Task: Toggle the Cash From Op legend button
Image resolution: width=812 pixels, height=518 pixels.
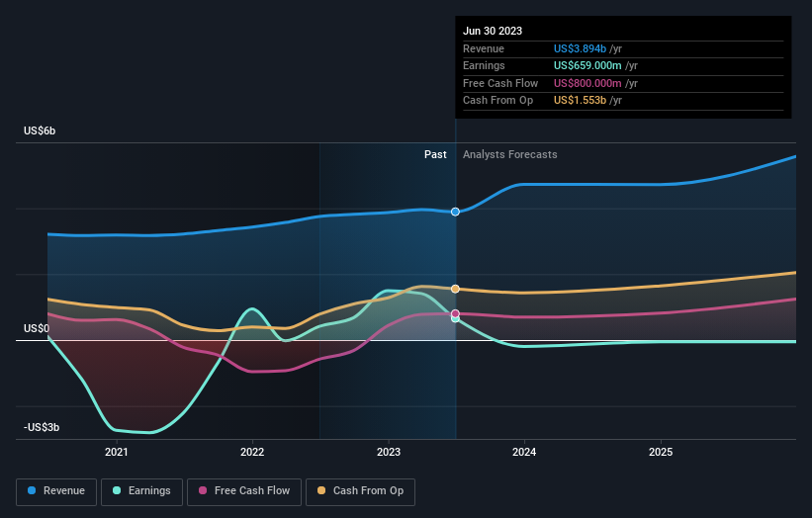Action: click(x=360, y=491)
